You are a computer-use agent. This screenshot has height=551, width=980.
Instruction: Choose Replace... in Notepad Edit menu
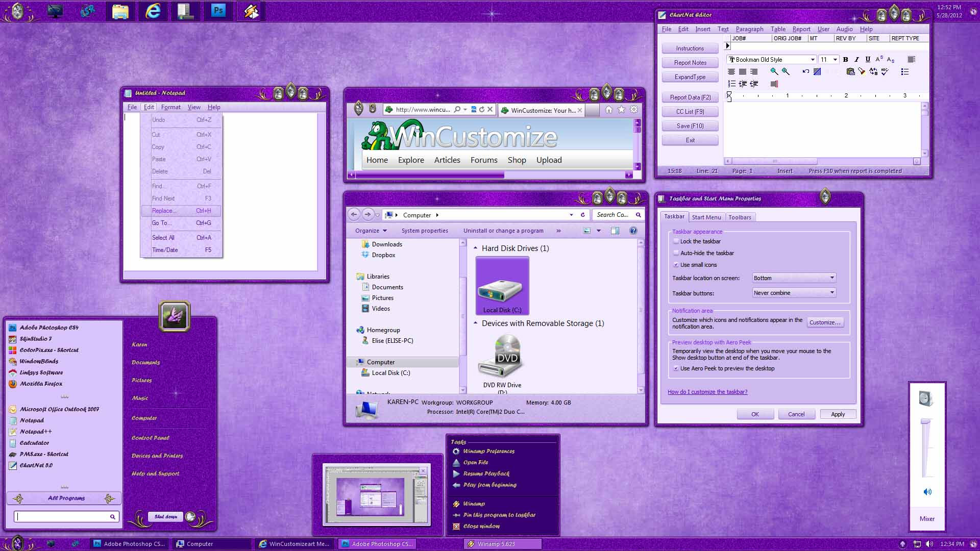(181, 211)
